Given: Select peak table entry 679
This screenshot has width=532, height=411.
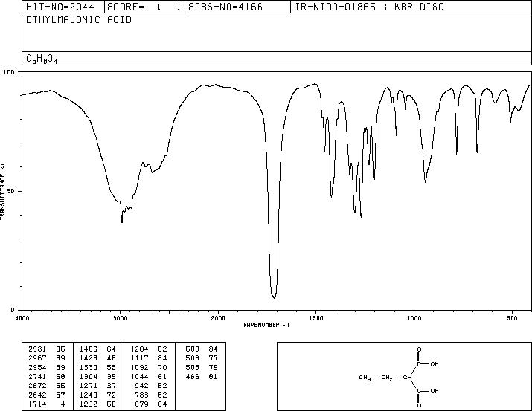Looking at the screenshot, I should click(151, 404).
